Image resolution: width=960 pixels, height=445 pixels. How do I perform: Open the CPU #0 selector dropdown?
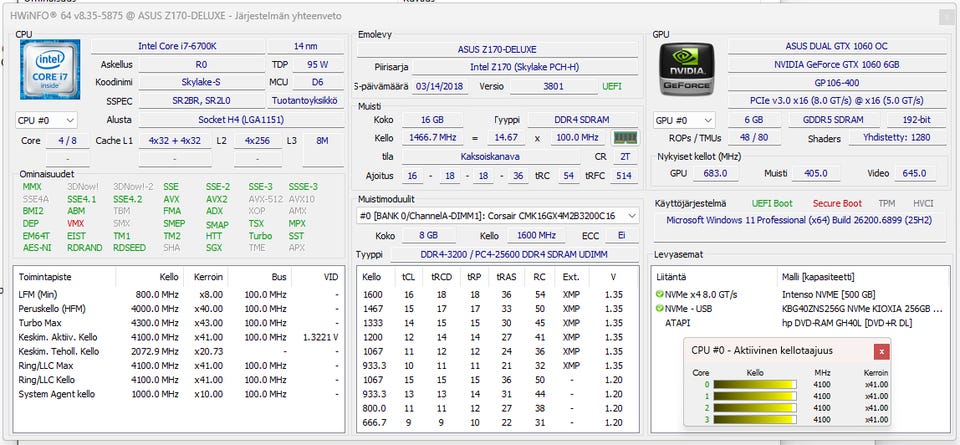coord(47,120)
